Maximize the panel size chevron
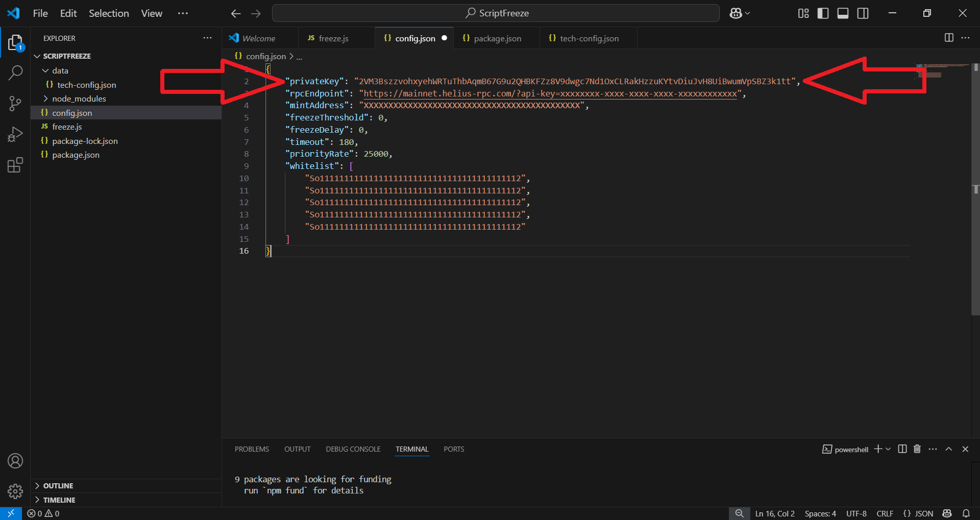The height and width of the screenshot is (520, 980). (949, 449)
